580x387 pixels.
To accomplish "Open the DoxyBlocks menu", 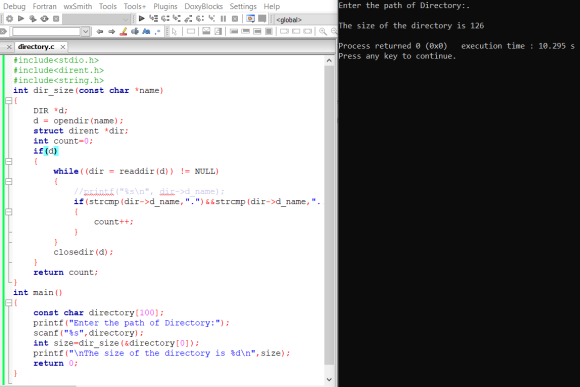I will [203, 6].
